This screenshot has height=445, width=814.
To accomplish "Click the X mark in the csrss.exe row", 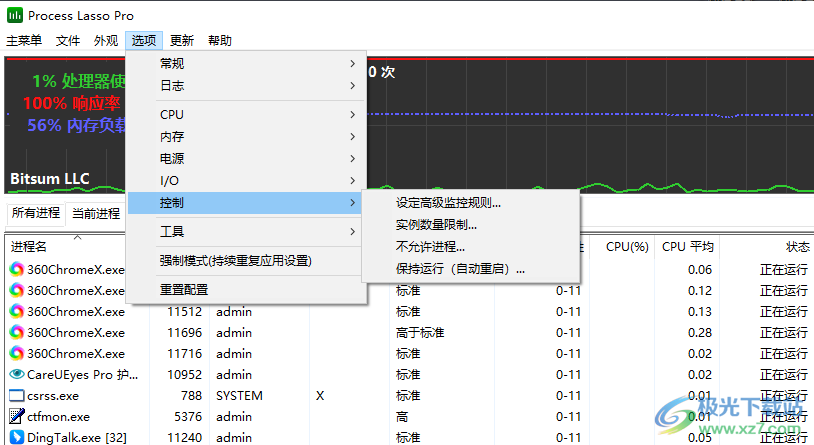I will pyautogui.click(x=320, y=396).
